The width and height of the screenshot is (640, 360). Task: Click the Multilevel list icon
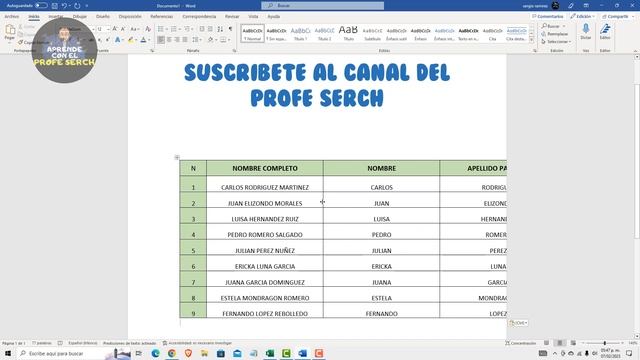[x=187, y=29]
